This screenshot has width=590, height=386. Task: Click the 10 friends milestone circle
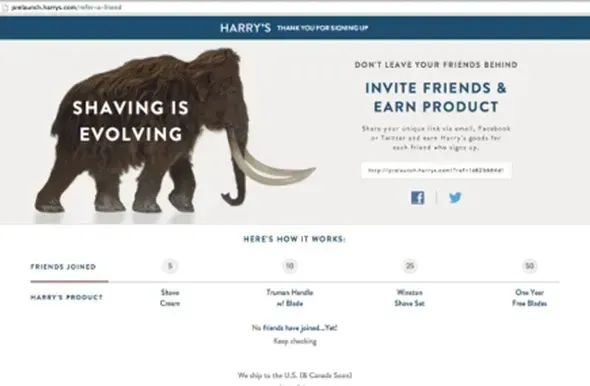tap(290, 266)
